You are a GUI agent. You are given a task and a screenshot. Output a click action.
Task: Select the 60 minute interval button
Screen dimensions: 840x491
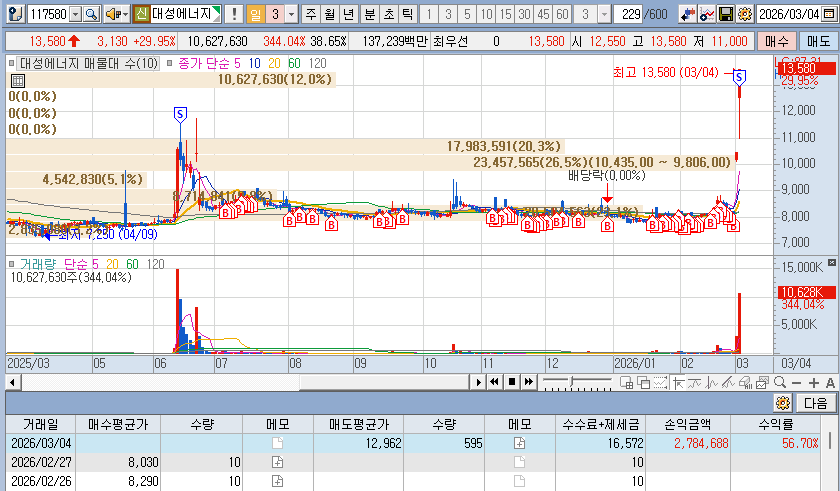[562, 14]
